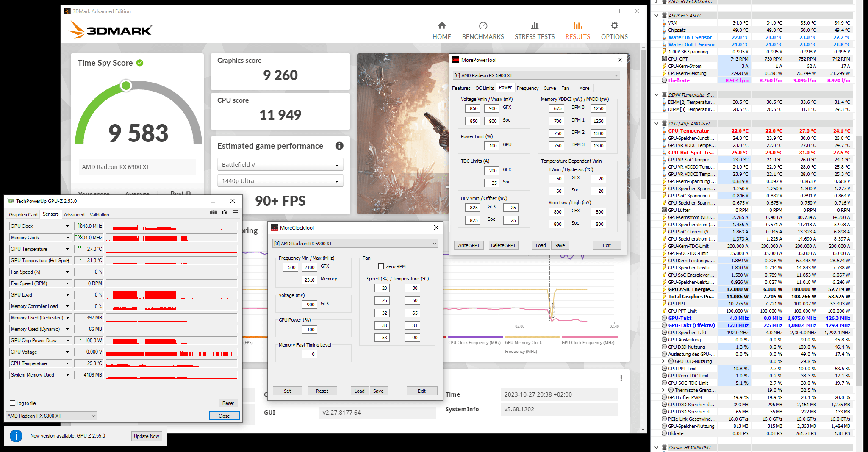Viewport: 868px width, 452px height.
Task: Click the Frequency Max field showing 2100
Action: point(309,267)
